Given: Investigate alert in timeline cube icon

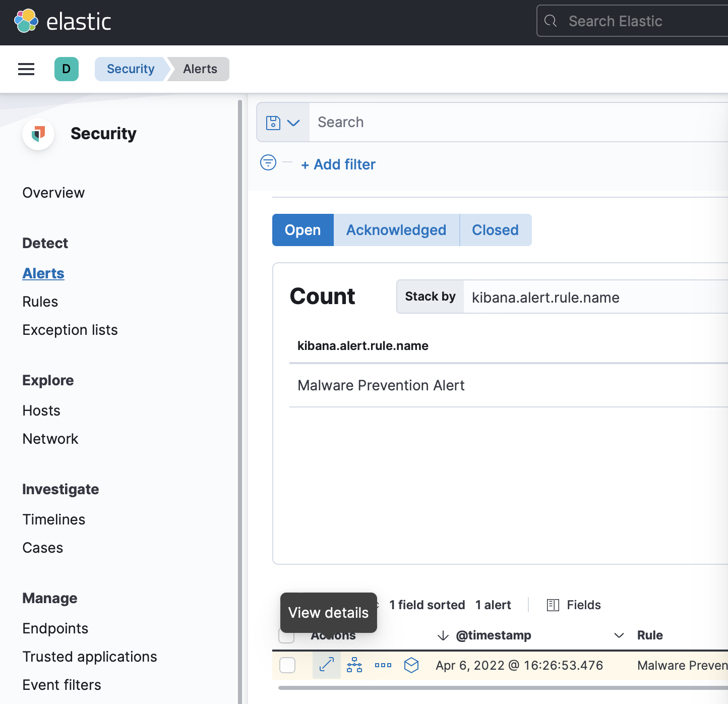Looking at the screenshot, I should 411,665.
